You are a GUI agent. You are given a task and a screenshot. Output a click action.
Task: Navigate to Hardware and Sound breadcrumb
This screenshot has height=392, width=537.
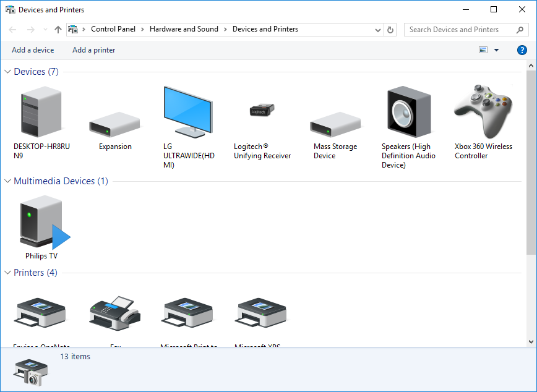(x=184, y=29)
